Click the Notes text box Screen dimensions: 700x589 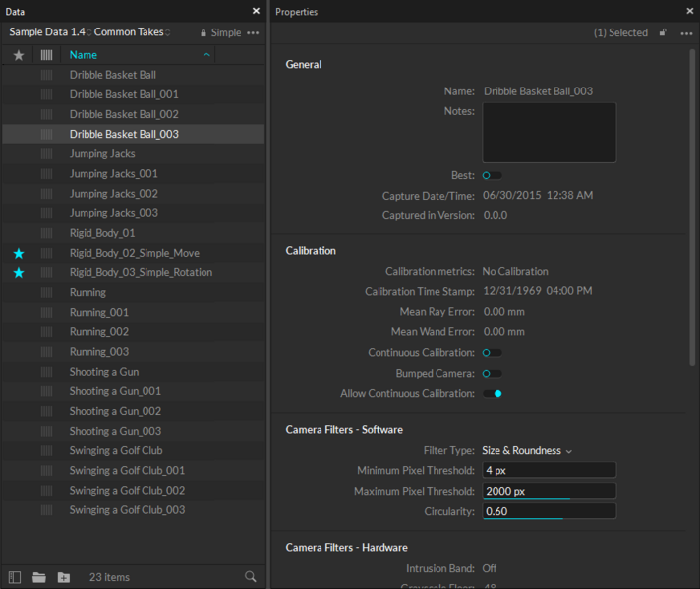point(549,133)
